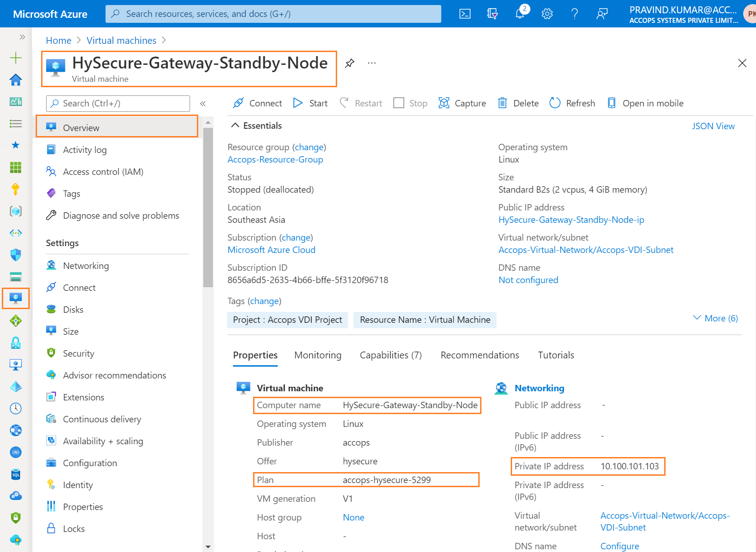The image size is (756, 552).
Task: Go to Home icon in sidebar
Action: [16, 79]
